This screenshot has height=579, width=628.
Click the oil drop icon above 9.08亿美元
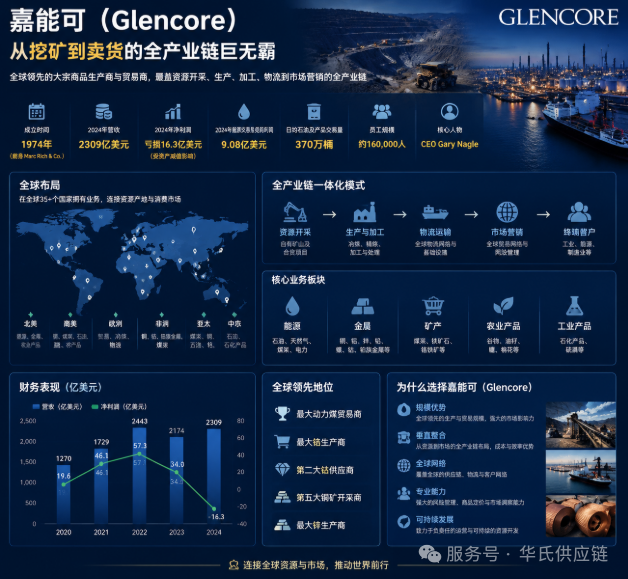pos(244,112)
